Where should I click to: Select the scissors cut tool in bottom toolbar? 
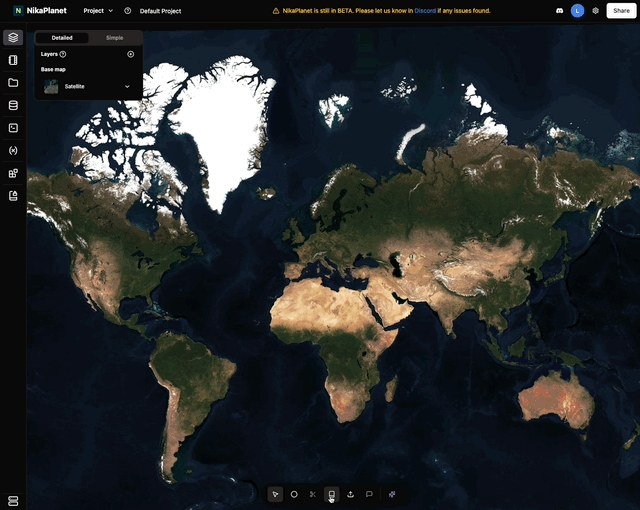[x=313, y=494]
